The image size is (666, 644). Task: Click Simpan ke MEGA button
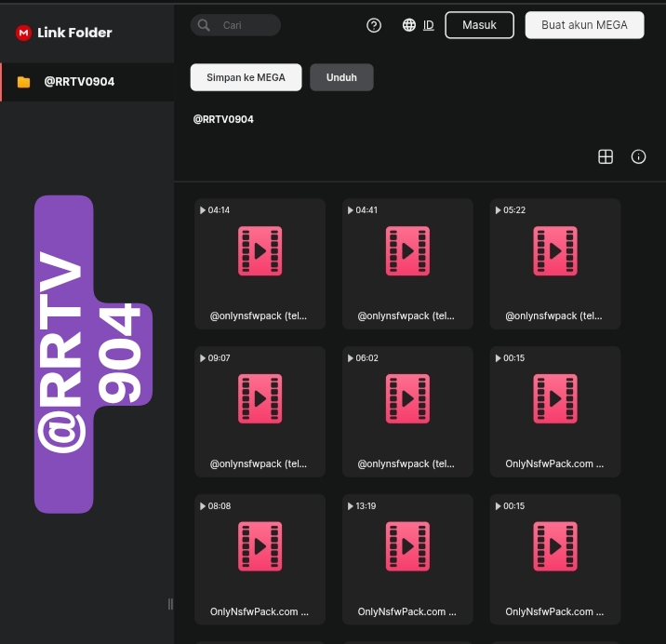[246, 77]
